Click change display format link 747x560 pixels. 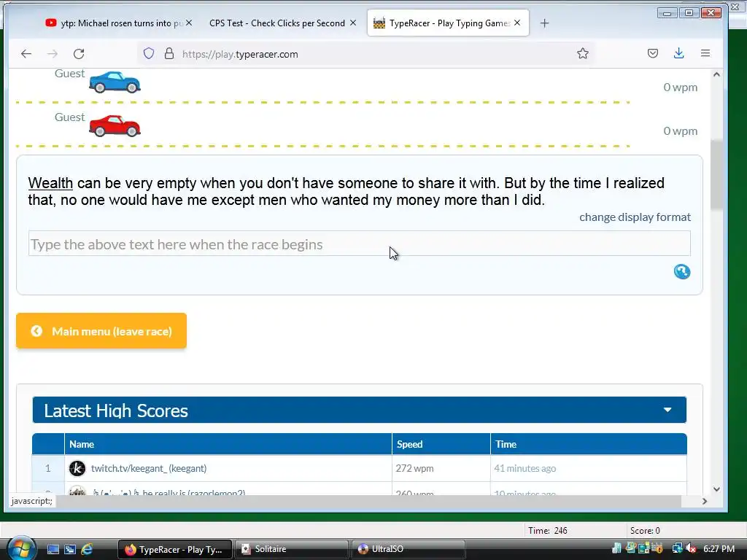coord(635,217)
